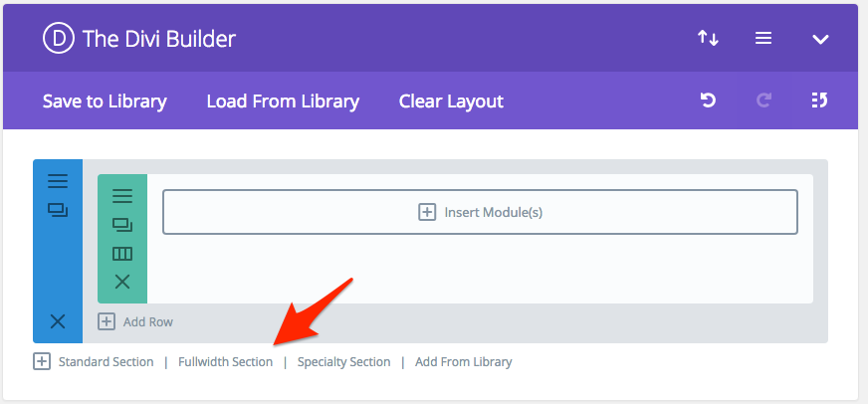The image size is (868, 404).
Task: Open blue section settings hamburger icon
Action: click(58, 181)
